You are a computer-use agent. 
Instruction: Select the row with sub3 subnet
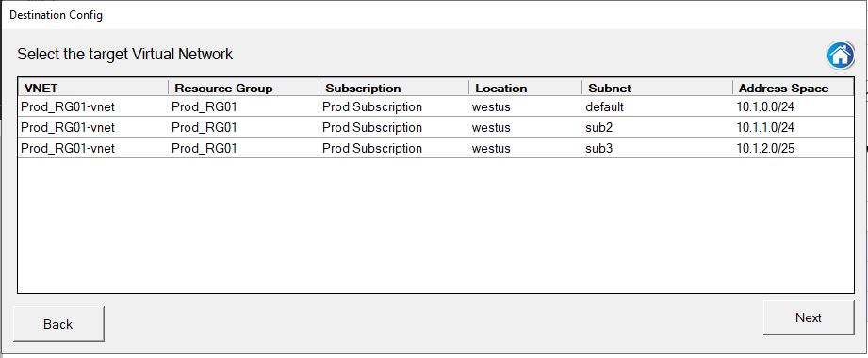coord(435,148)
